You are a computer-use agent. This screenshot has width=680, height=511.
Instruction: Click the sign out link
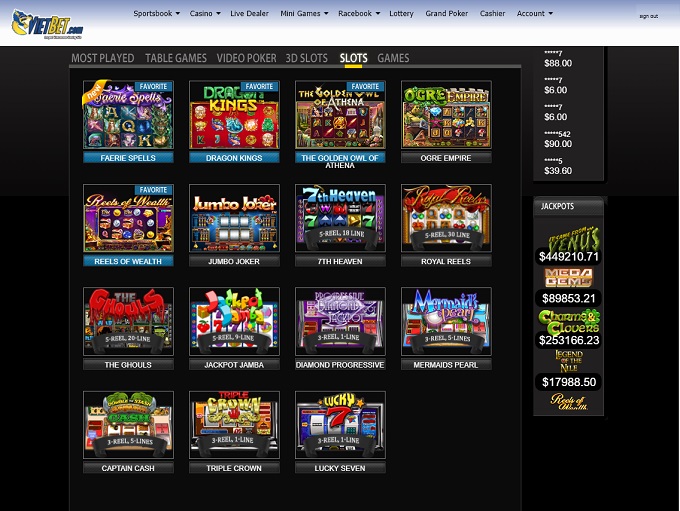coord(648,16)
